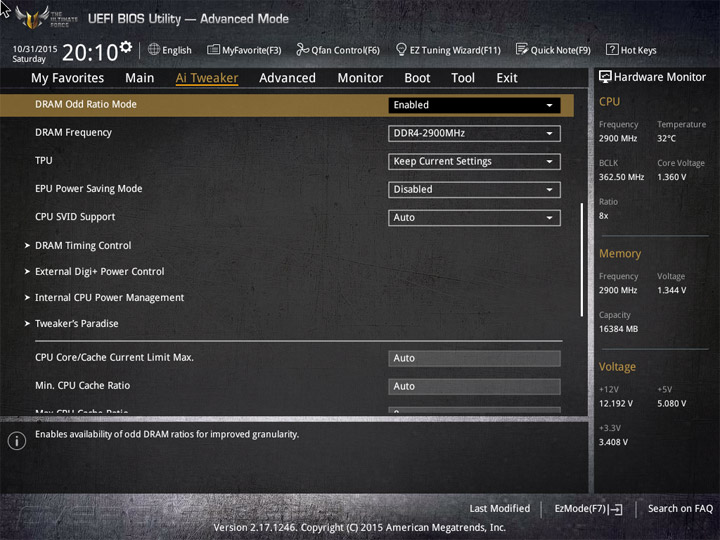Click the EzMode exit arrow icon
The image size is (720, 540).
pyautogui.click(x=616, y=509)
